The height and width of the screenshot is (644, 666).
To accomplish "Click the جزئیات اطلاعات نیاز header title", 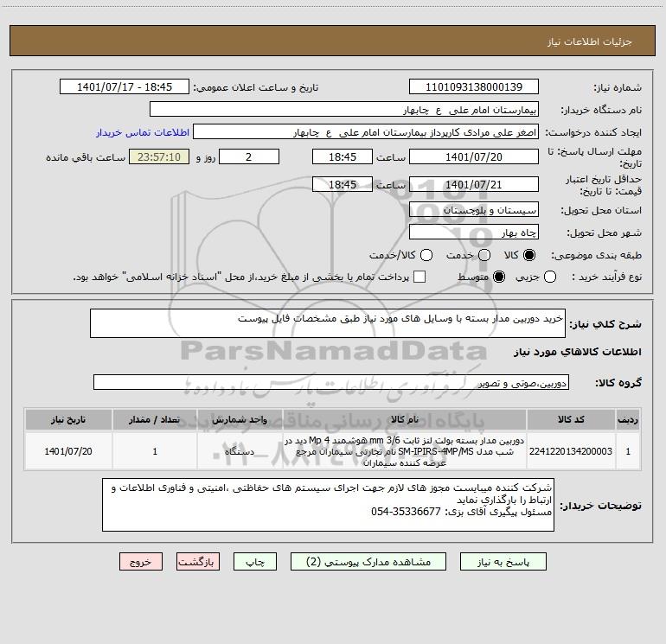I will coord(590,41).
